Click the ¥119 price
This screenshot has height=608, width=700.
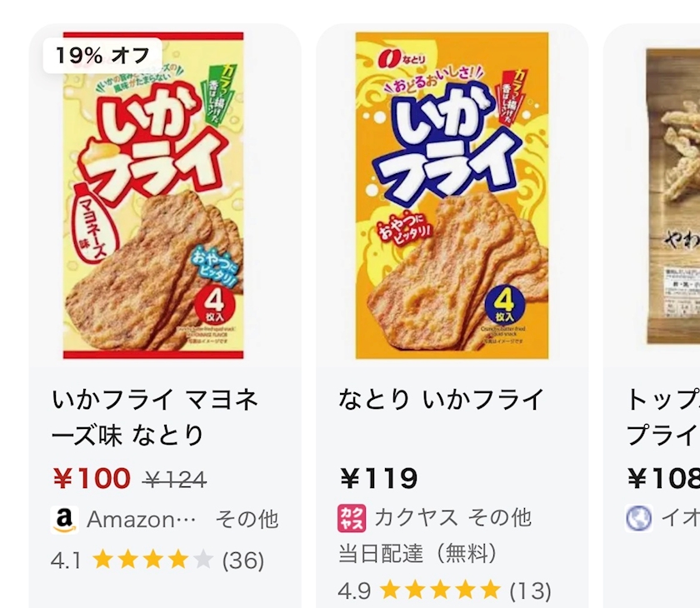pos(378,479)
